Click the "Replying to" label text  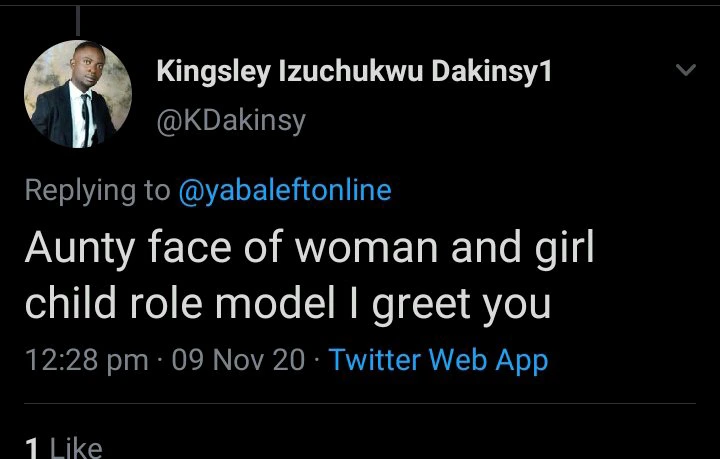pos(97,191)
